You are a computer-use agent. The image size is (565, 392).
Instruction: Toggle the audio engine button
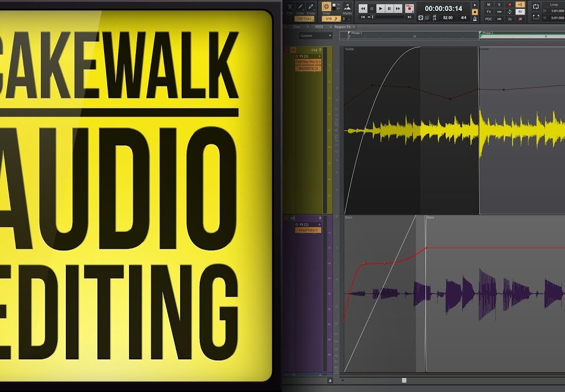click(x=421, y=17)
